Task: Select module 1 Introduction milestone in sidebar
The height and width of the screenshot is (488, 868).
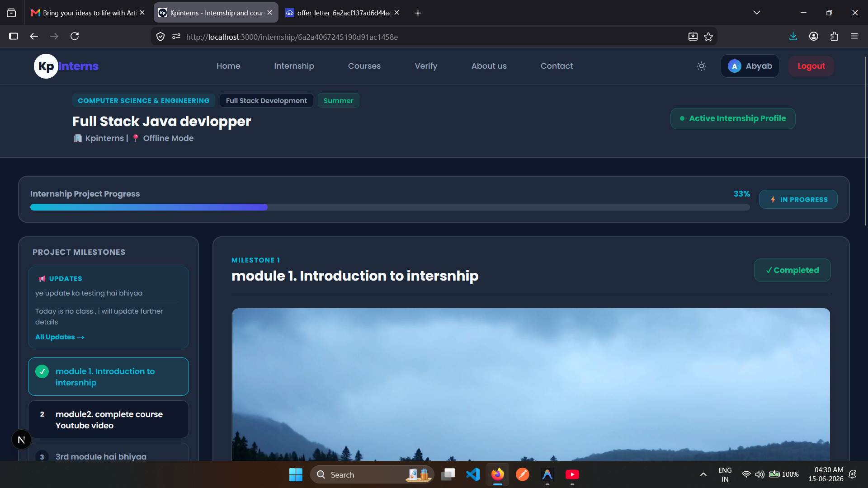Action: (108, 377)
